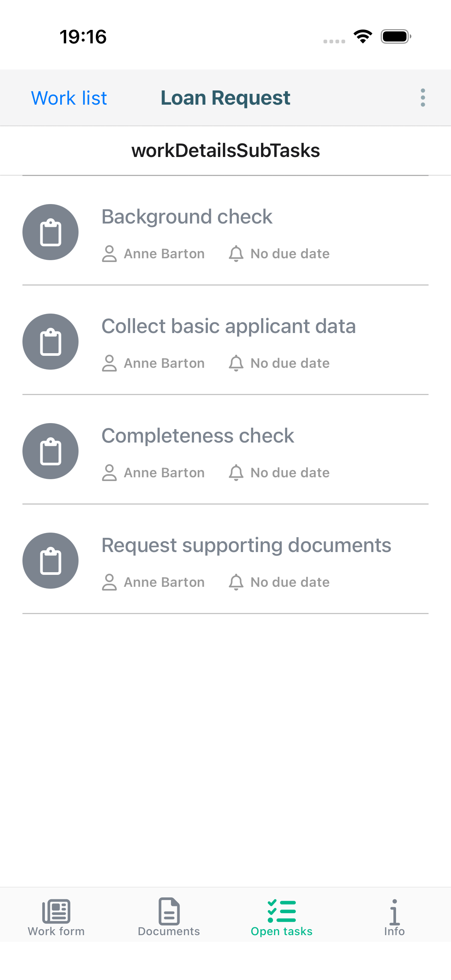
Task: Select the Completeness check task icon
Action: click(50, 451)
